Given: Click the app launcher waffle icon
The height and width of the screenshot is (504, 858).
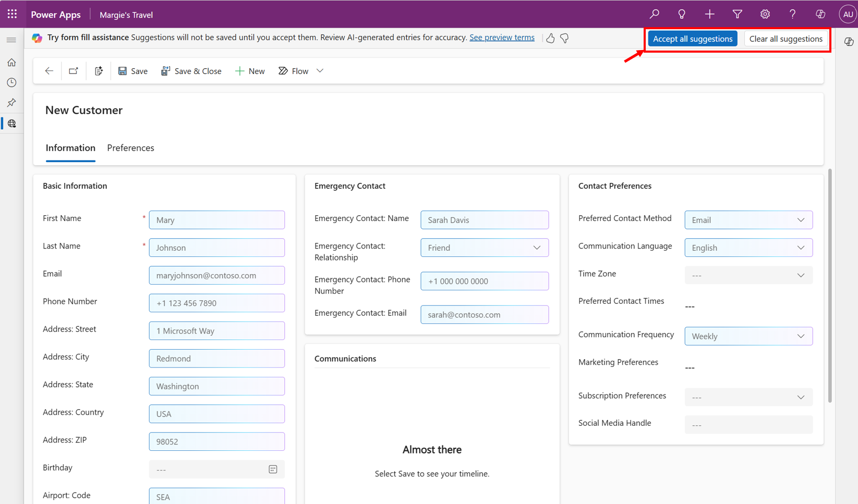Looking at the screenshot, I should (x=12, y=14).
